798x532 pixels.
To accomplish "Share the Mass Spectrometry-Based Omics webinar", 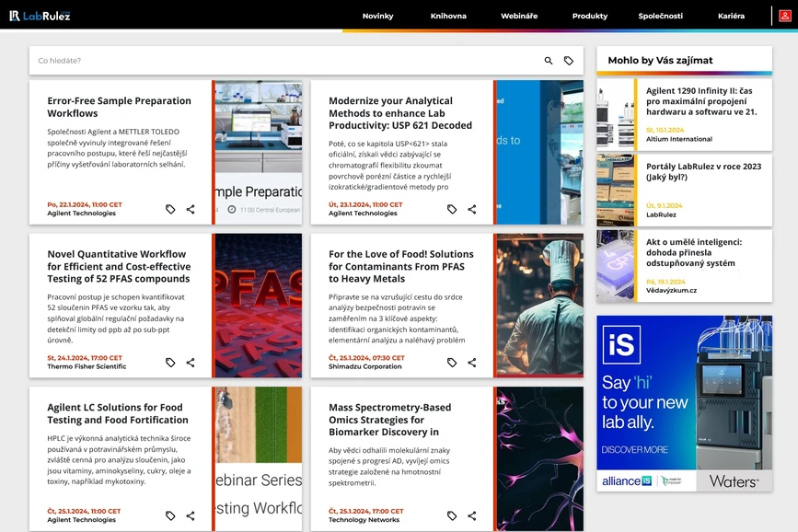I will [x=472, y=515].
